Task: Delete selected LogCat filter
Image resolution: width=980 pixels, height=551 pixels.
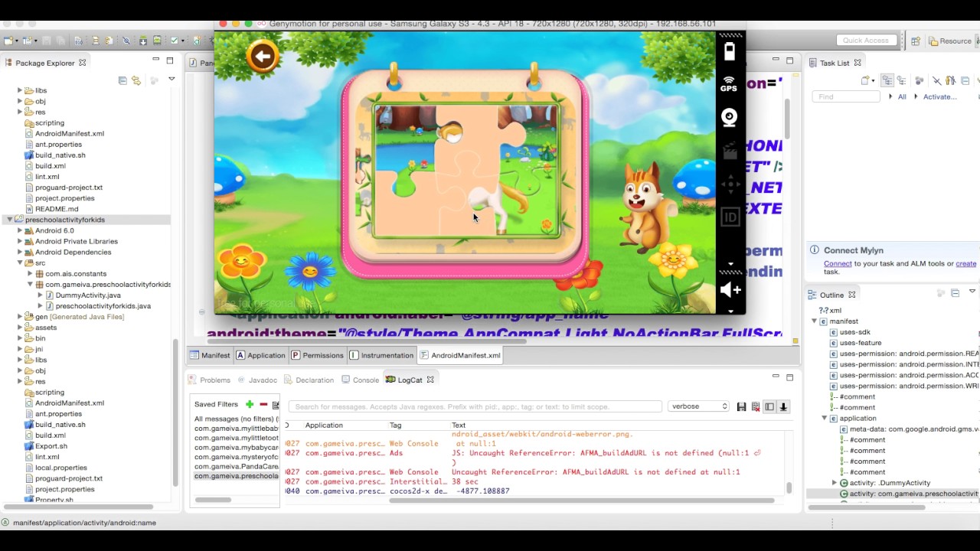Action: [263, 404]
